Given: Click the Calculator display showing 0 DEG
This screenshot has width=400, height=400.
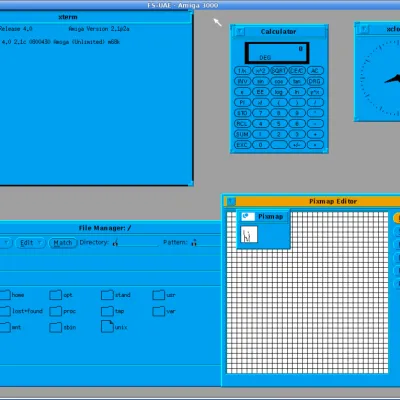Looking at the screenshot, I should (x=277, y=53).
